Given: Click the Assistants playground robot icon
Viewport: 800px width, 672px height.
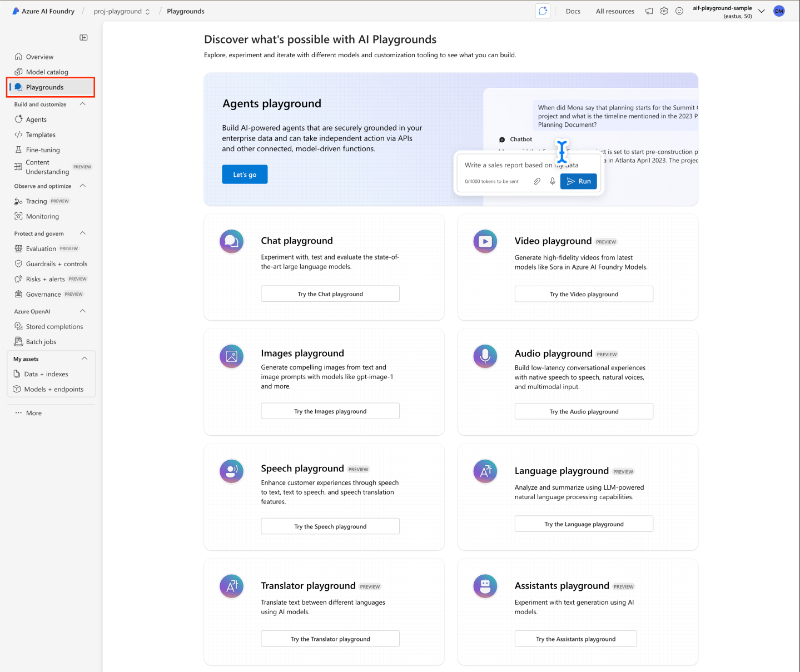Looking at the screenshot, I should (485, 586).
